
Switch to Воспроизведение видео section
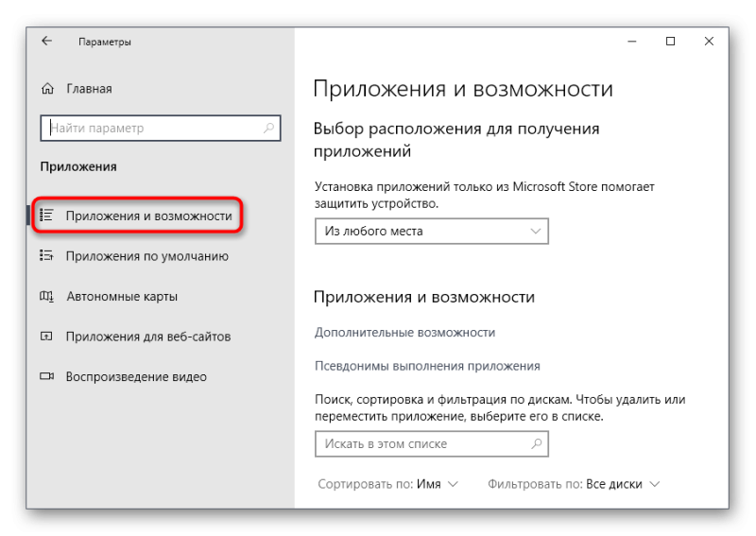pyautogui.click(x=136, y=377)
